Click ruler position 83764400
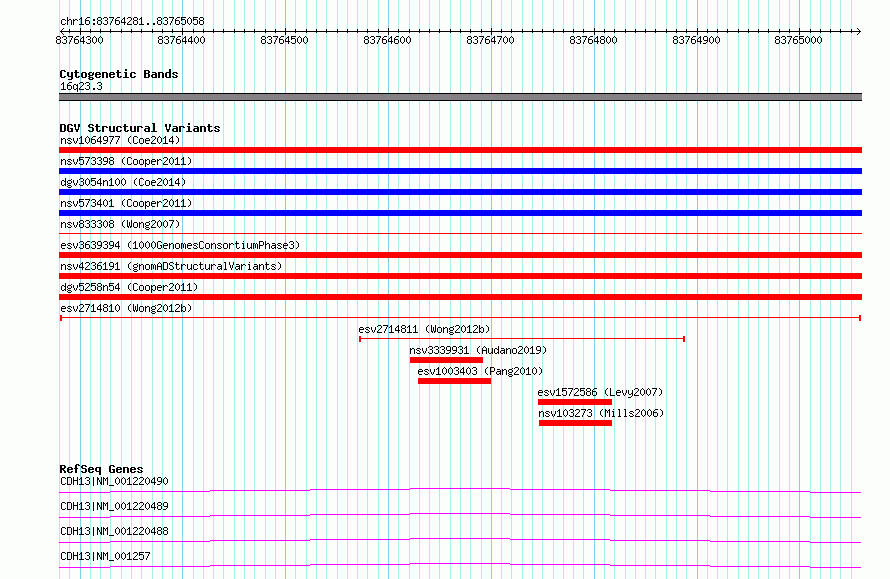 click(x=182, y=40)
